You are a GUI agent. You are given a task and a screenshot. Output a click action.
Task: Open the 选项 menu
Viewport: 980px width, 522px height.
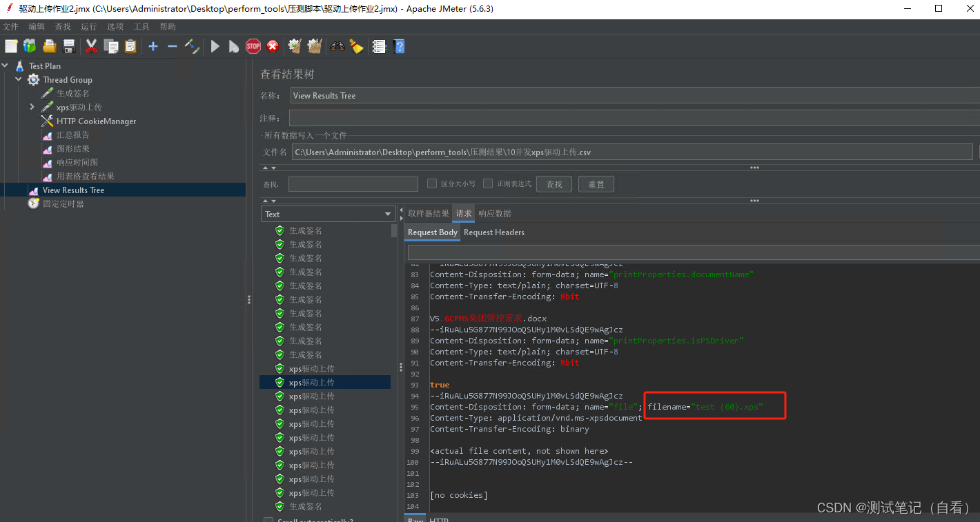point(115,26)
